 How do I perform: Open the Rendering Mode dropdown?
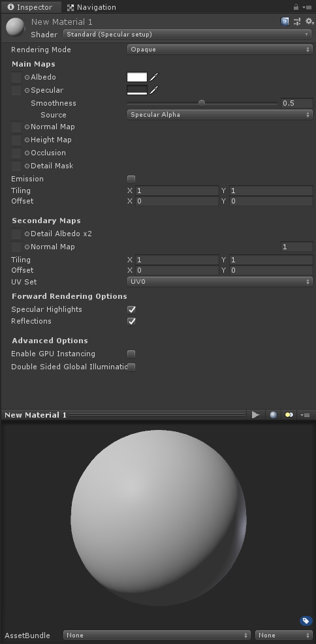220,50
